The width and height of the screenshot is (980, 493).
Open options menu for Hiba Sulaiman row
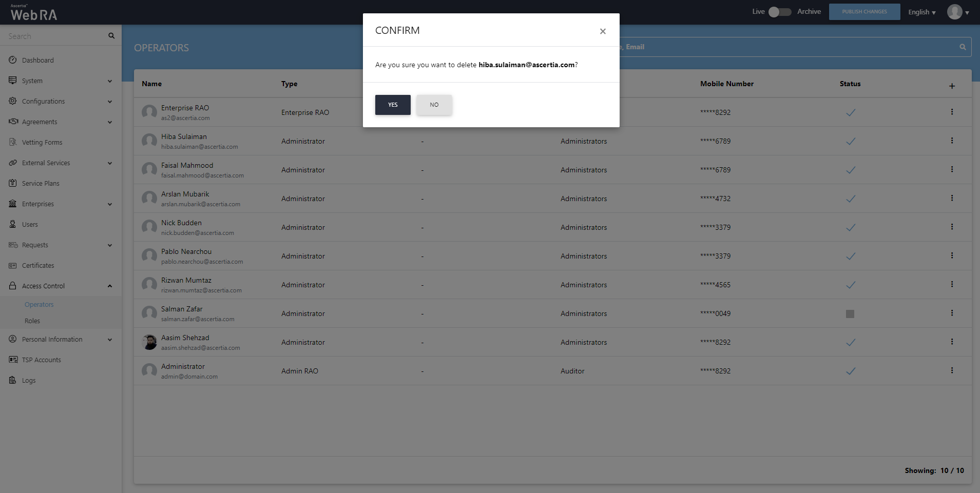[x=952, y=141]
